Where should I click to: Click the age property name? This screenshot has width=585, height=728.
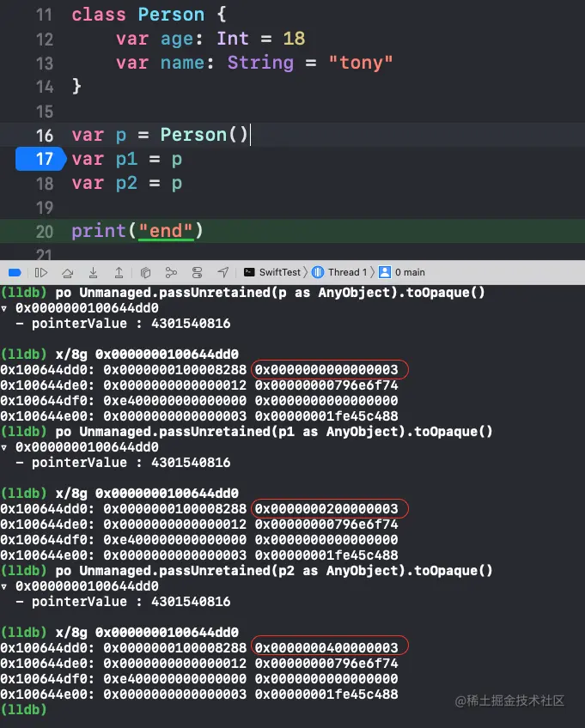[177, 39]
